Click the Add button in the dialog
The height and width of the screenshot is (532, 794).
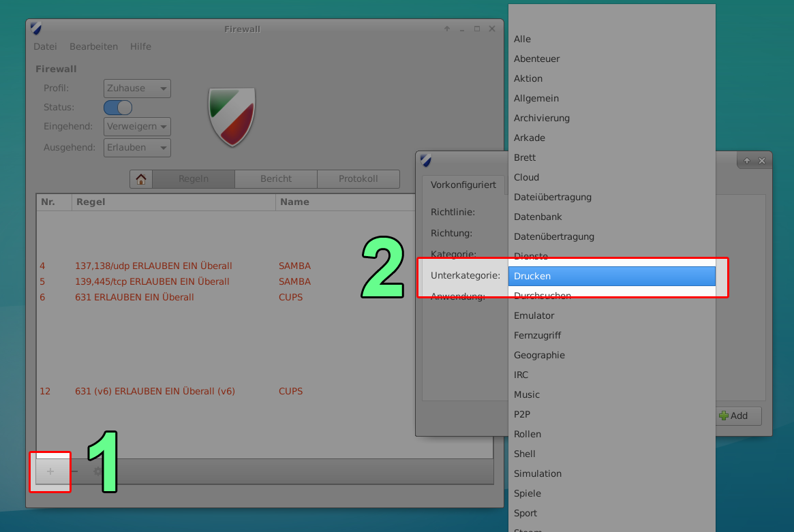click(738, 416)
